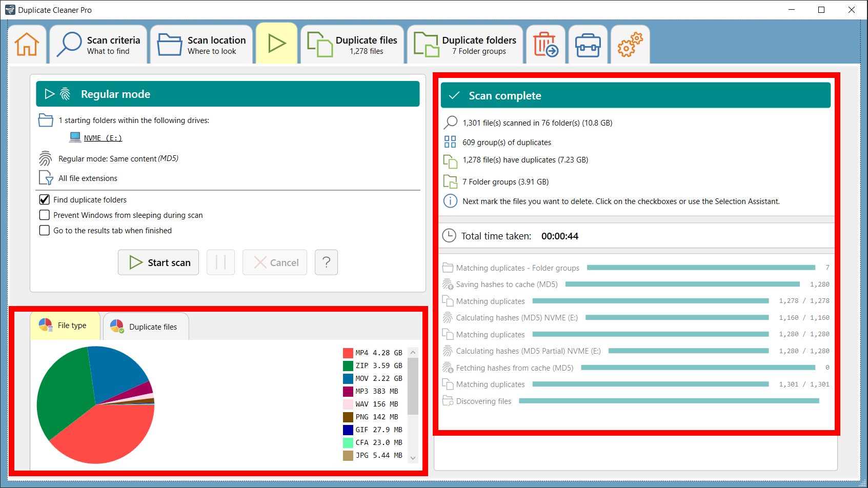This screenshot has height=488, width=868.
Task: Open Scan criteria to choose what to find
Action: pyautogui.click(x=97, y=44)
